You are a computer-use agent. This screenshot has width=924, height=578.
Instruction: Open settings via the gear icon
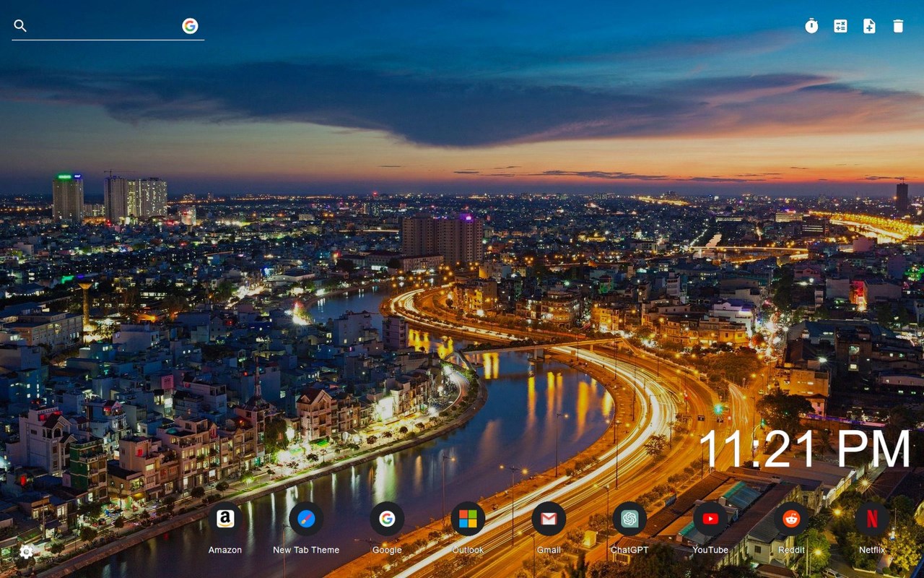pyautogui.click(x=26, y=552)
